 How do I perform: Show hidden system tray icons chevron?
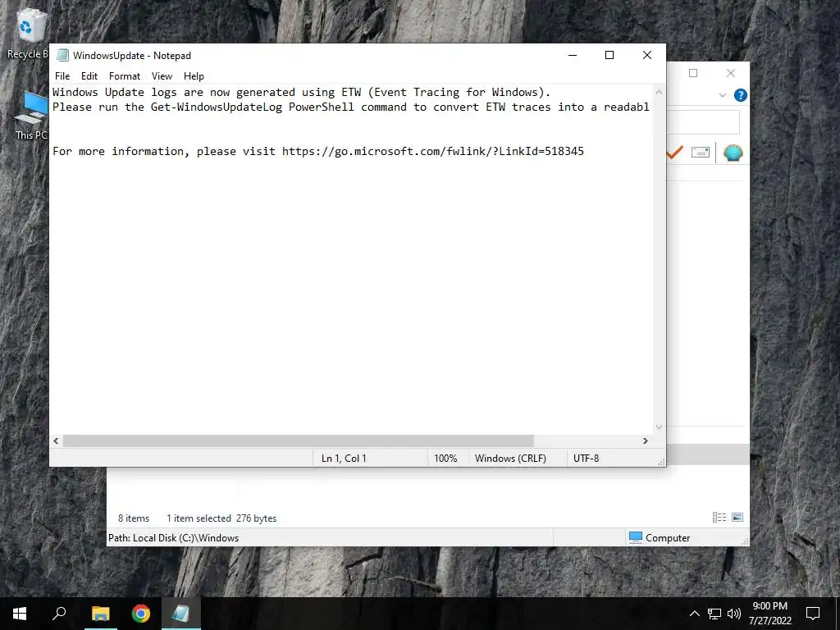pyautogui.click(x=694, y=614)
